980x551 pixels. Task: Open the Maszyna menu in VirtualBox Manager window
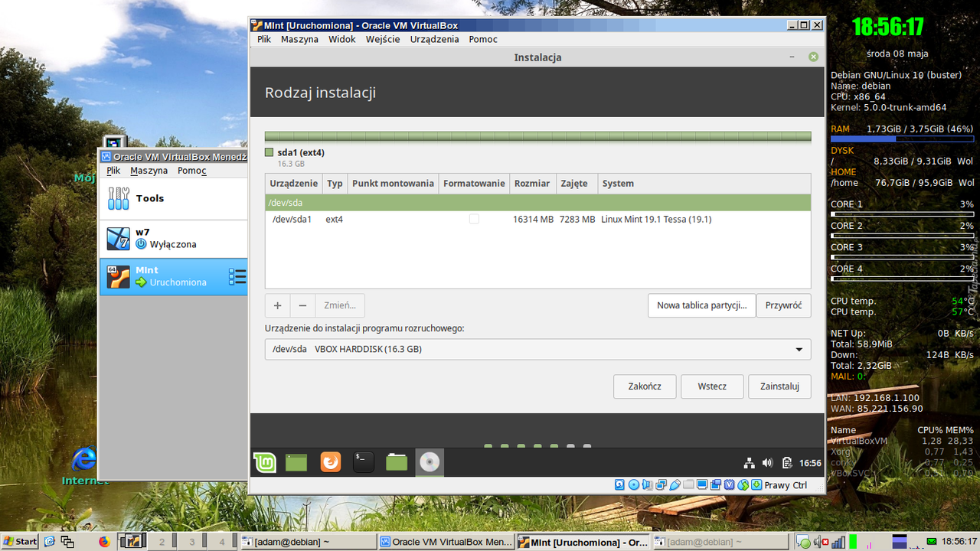point(149,171)
